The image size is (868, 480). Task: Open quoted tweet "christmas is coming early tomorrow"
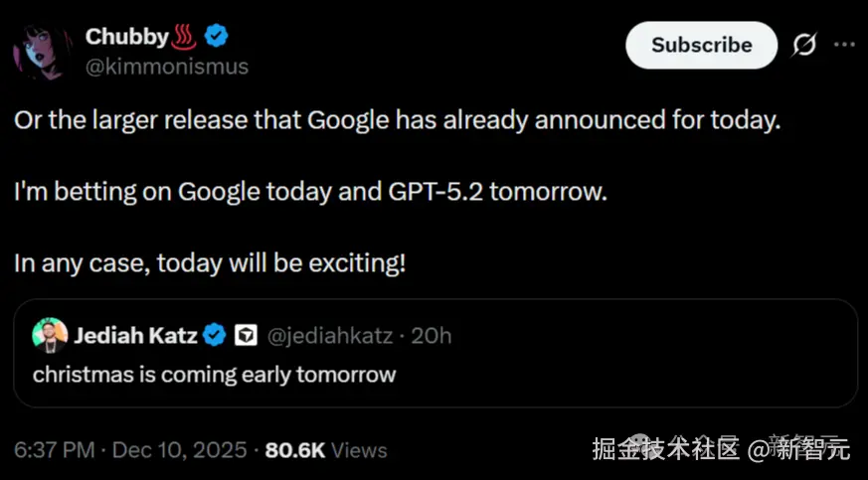click(x=215, y=375)
